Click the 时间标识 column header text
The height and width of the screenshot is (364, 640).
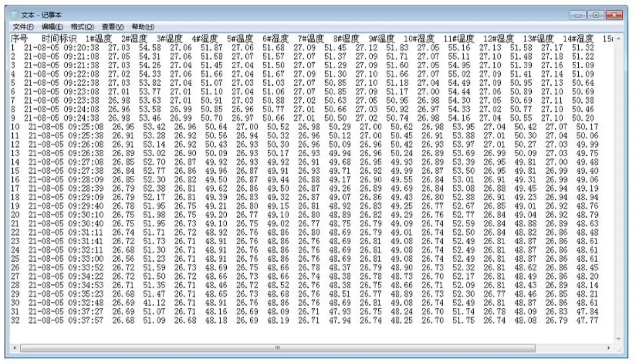[59, 39]
